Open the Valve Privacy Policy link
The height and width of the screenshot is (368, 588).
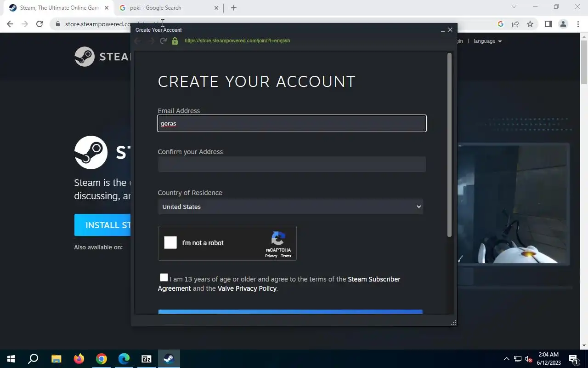tap(247, 288)
